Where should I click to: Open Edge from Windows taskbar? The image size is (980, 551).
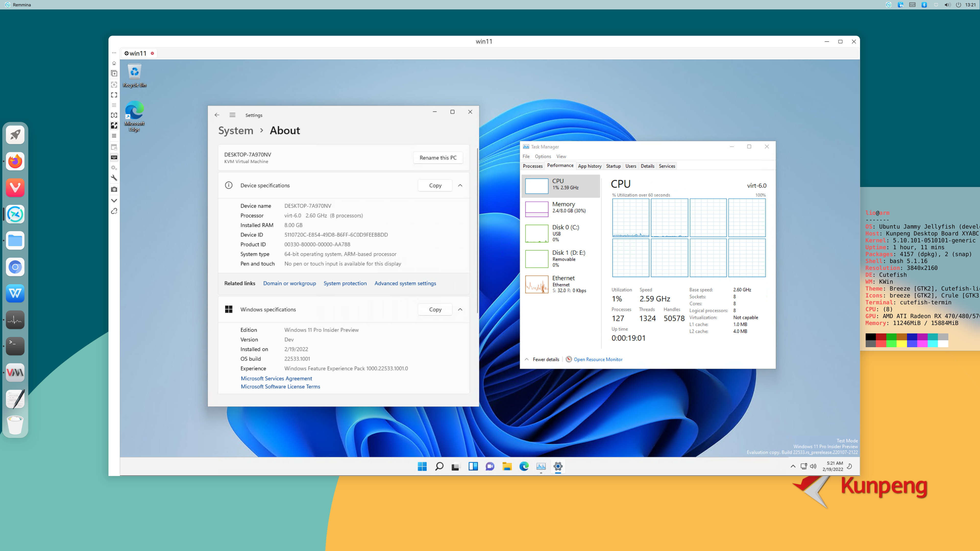coord(524,466)
